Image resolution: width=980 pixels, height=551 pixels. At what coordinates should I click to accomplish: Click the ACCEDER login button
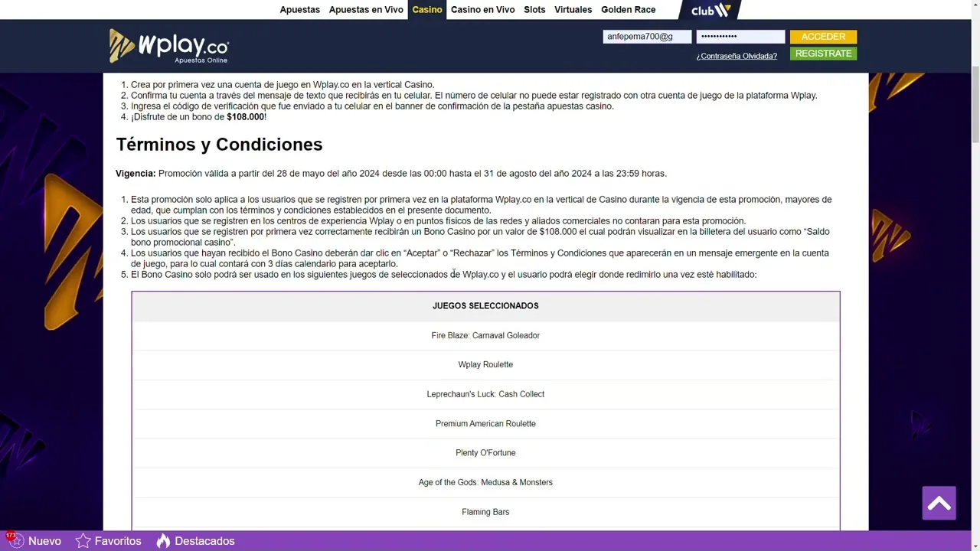pos(823,37)
